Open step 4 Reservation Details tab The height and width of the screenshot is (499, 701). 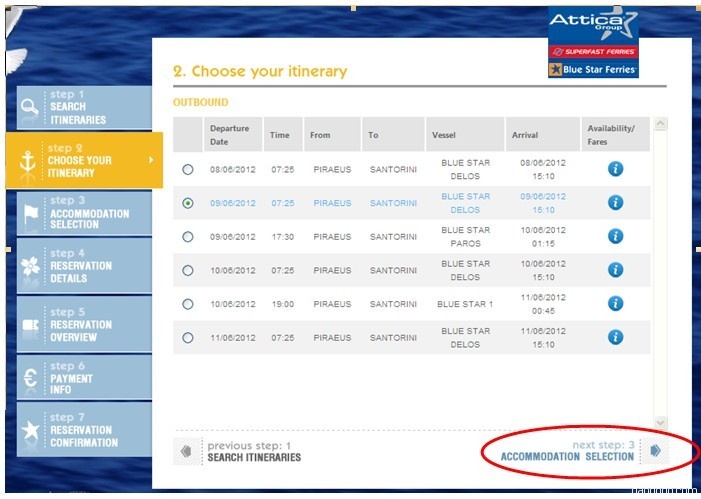84,266
